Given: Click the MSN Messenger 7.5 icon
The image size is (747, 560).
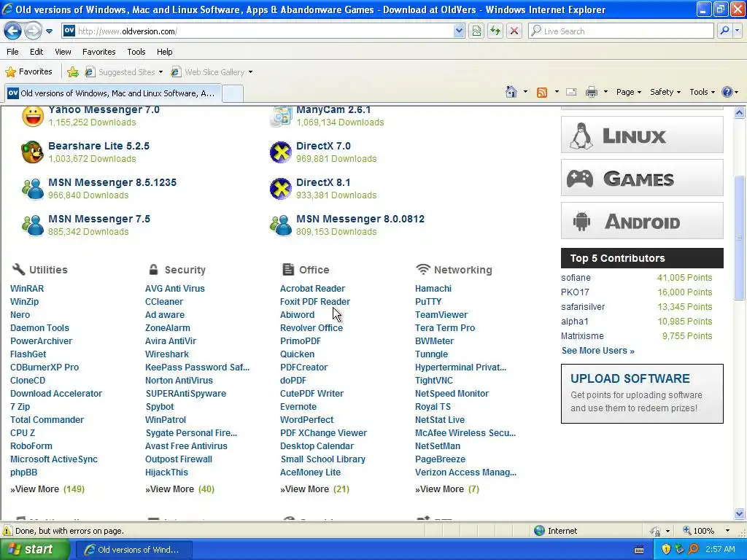Looking at the screenshot, I should click(32, 225).
